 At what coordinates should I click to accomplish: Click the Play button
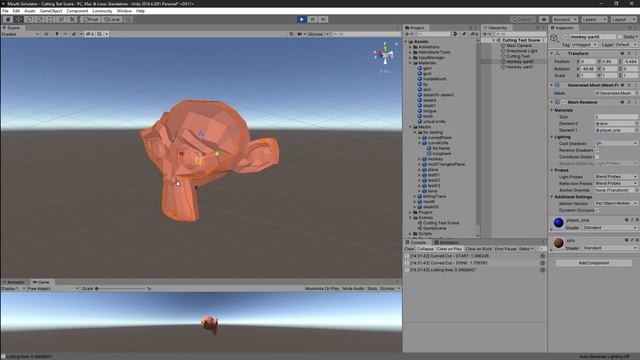tap(302, 19)
